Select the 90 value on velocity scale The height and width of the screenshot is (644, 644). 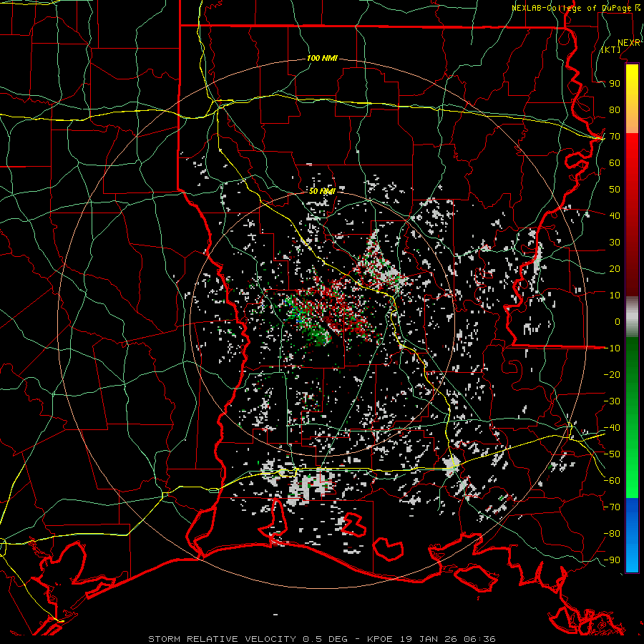pyautogui.click(x=615, y=84)
